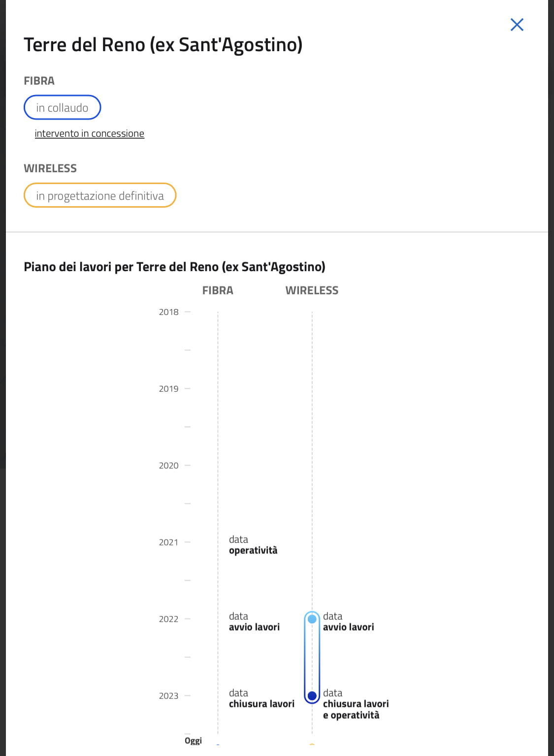The height and width of the screenshot is (756, 554).
Task: Click the FIBRA section heading at top
Action: [39, 81]
